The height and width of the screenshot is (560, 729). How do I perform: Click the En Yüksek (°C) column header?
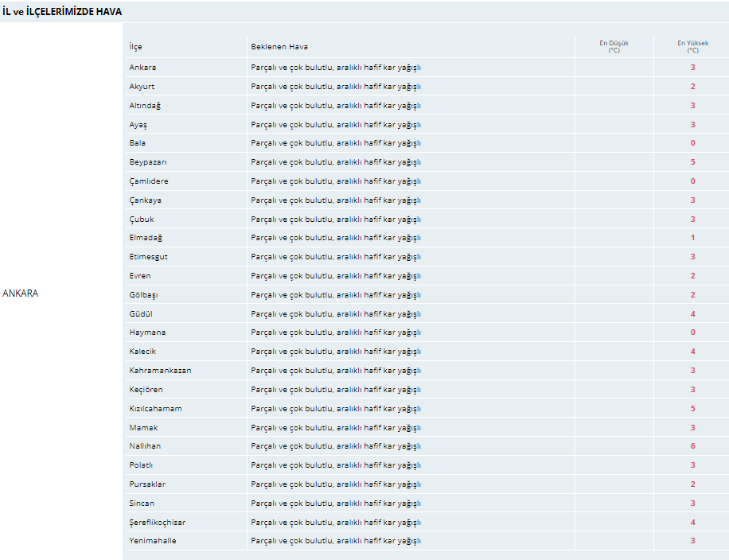pyautogui.click(x=692, y=46)
